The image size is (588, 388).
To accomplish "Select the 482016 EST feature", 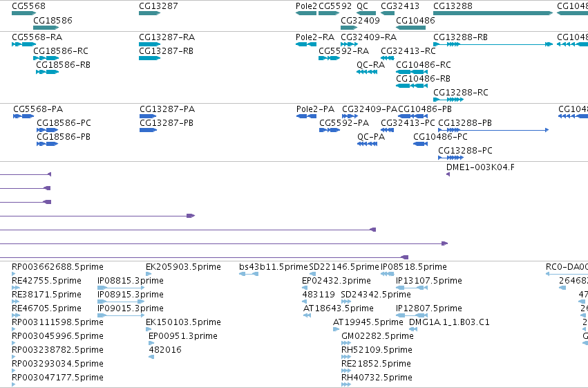I will point(165,350).
